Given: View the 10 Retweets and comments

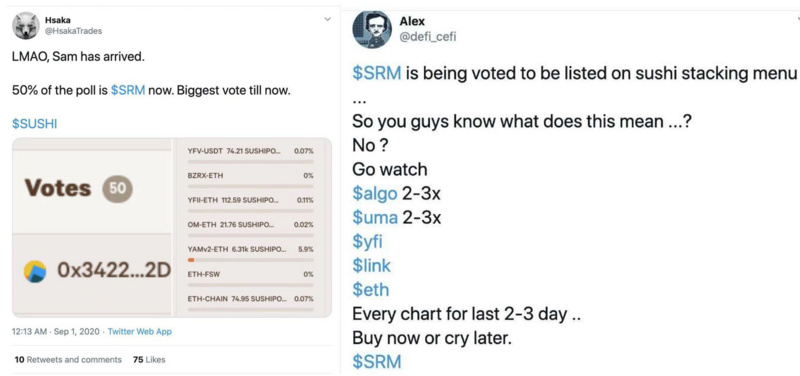Looking at the screenshot, I should coord(68,360).
